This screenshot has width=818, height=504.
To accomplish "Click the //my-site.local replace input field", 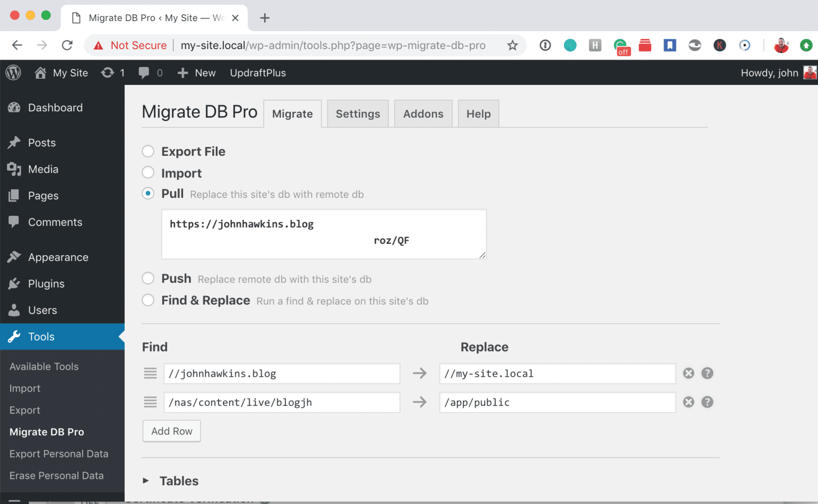I will tap(557, 374).
